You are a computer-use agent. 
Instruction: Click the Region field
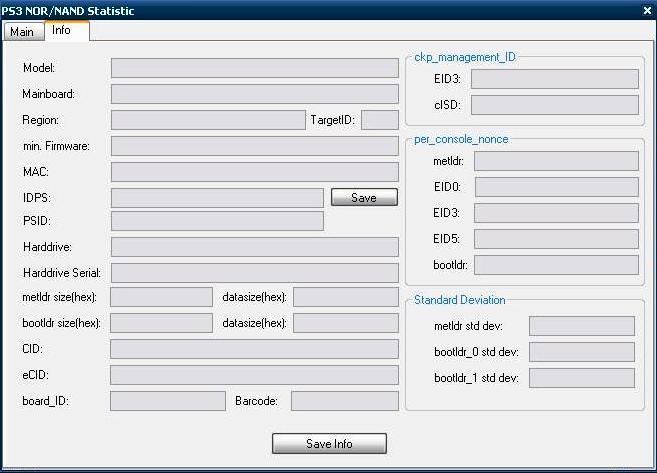pyautogui.click(x=208, y=120)
